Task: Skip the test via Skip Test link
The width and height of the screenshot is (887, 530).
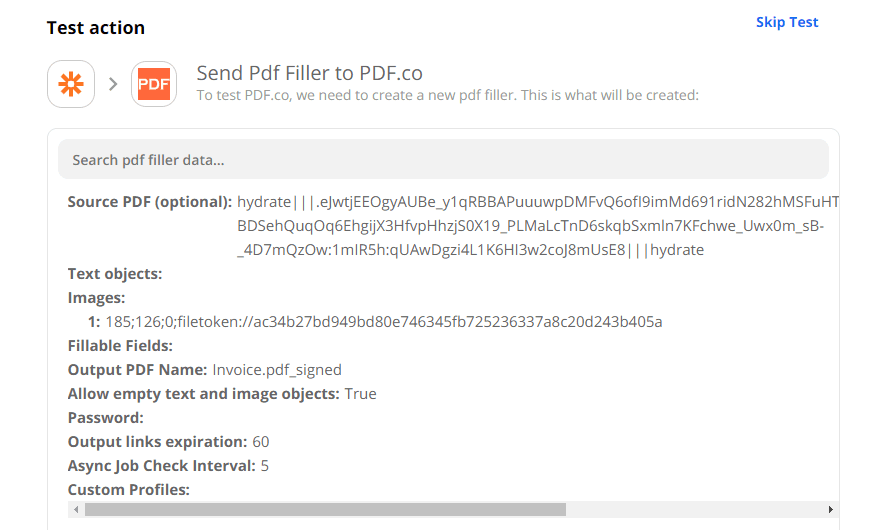Action: tap(787, 22)
